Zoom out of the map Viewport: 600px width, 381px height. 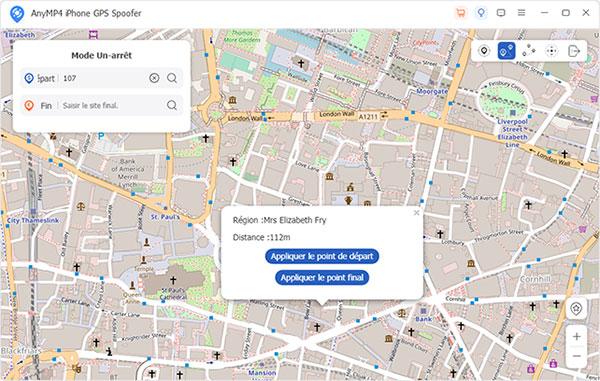click(576, 357)
